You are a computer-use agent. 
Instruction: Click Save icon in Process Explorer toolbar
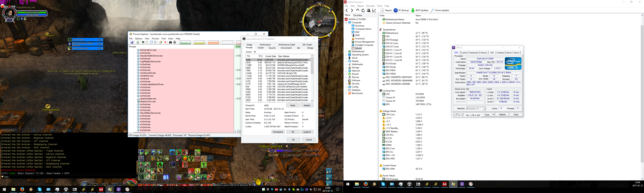coord(132,43)
